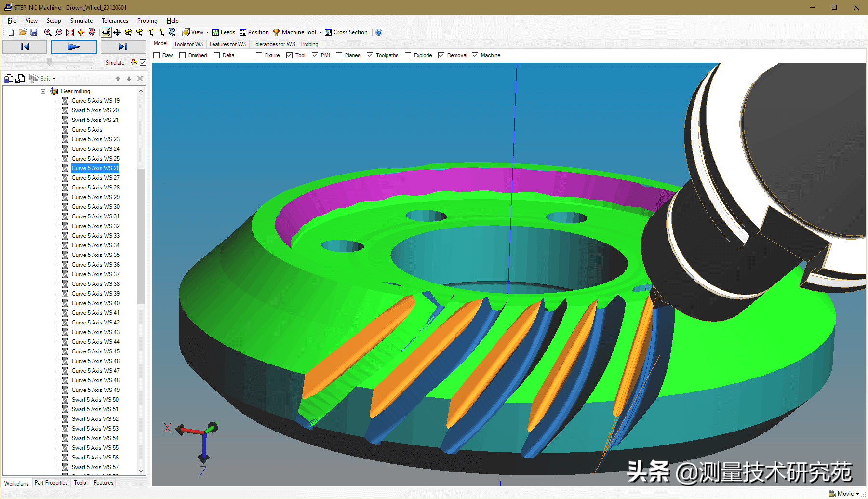Switch to the Features for WS tab
The image size is (868, 499).
click(228, 44)
